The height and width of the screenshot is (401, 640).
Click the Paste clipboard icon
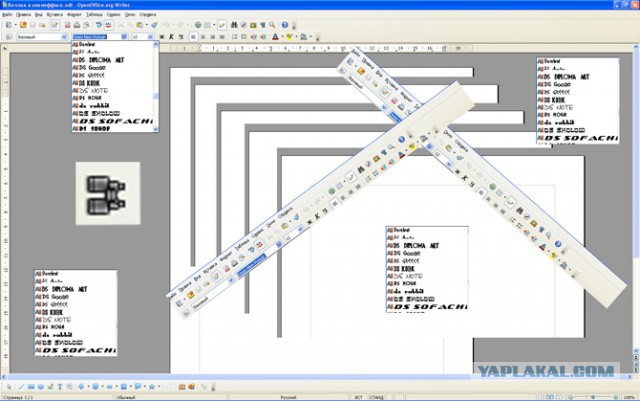(x=140, y=25)
